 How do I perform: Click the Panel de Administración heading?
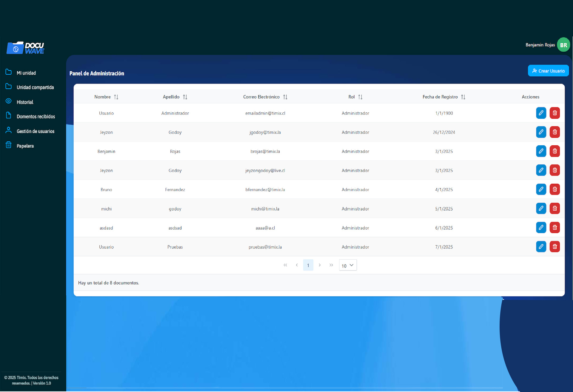(97, 73)
